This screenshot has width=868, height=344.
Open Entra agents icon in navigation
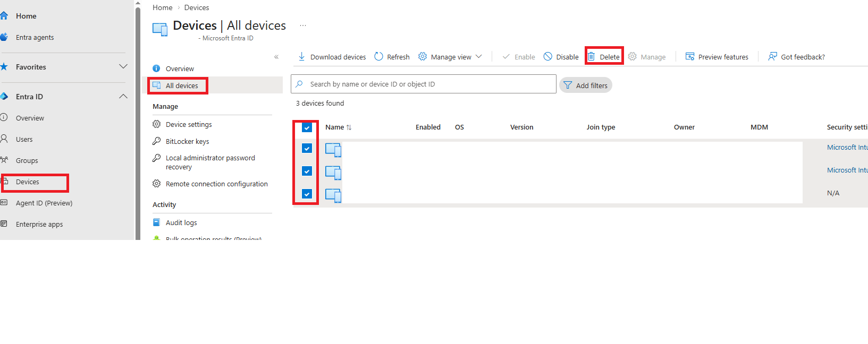pyautogui.click(x=4, y=37)
